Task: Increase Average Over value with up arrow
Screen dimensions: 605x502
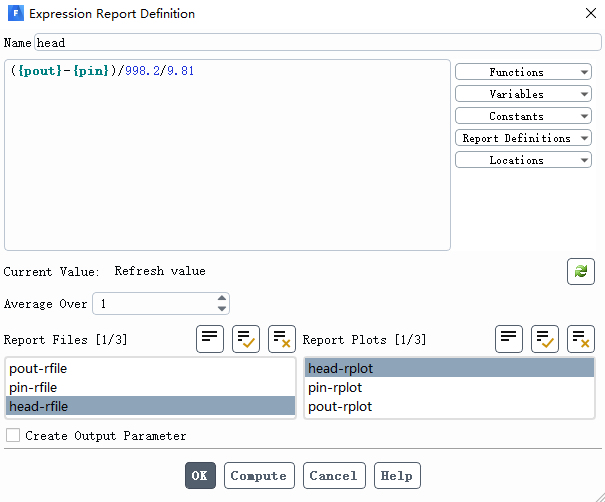Action: [x=221, y=298]
